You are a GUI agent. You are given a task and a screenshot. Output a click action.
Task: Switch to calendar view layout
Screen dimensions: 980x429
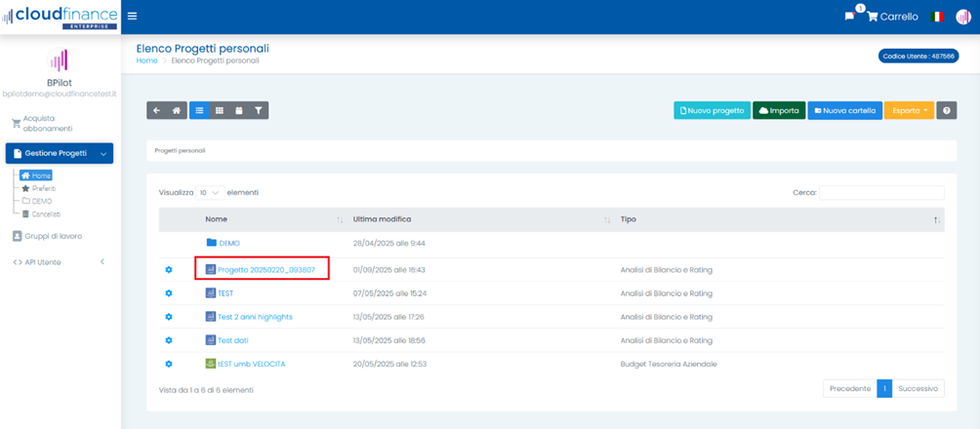(239, 111)
